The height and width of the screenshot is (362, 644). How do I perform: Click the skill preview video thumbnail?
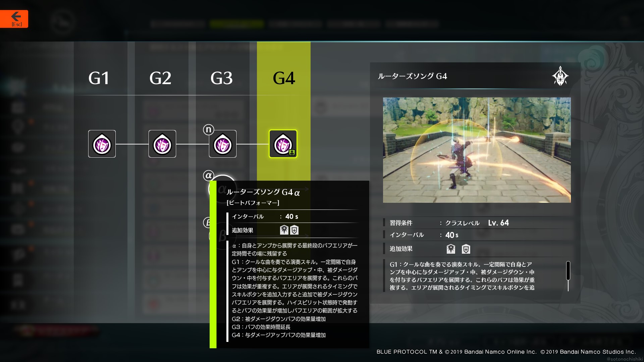(477, 150)
